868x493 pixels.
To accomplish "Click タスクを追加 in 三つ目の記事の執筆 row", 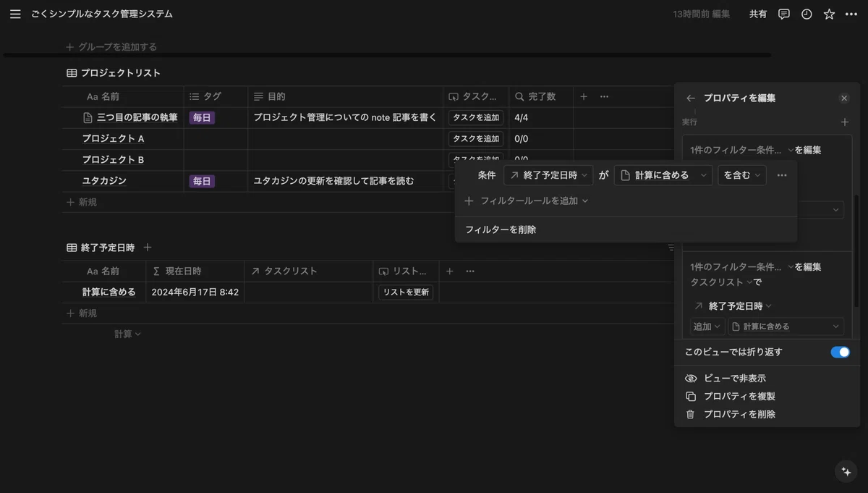I will tap(476, 117).
